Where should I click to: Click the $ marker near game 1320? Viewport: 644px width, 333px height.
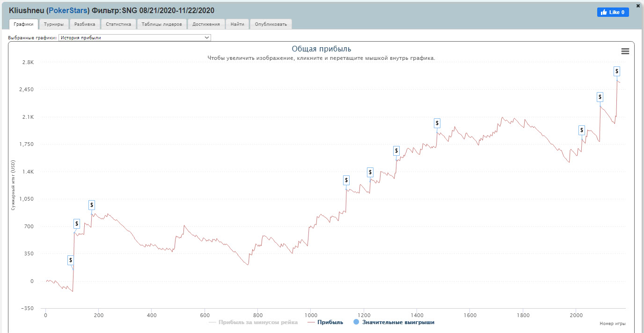[x=396, y=151]
